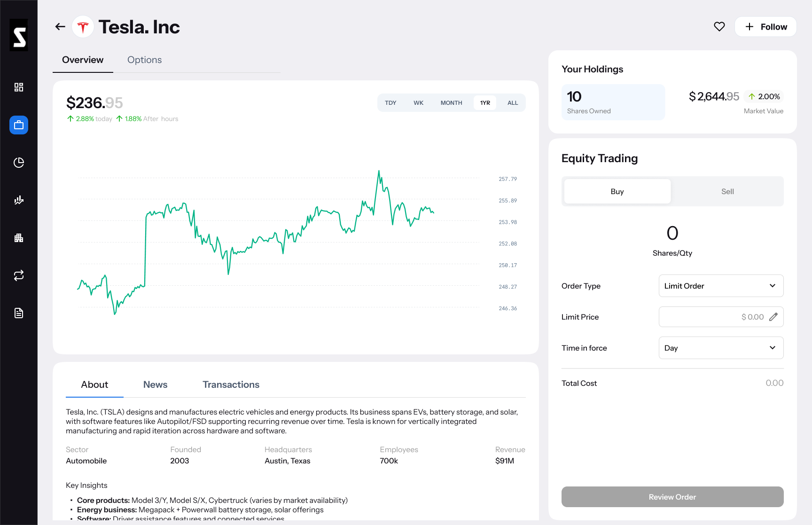Open the document reports sidebar icon

[x=19, y=313]
